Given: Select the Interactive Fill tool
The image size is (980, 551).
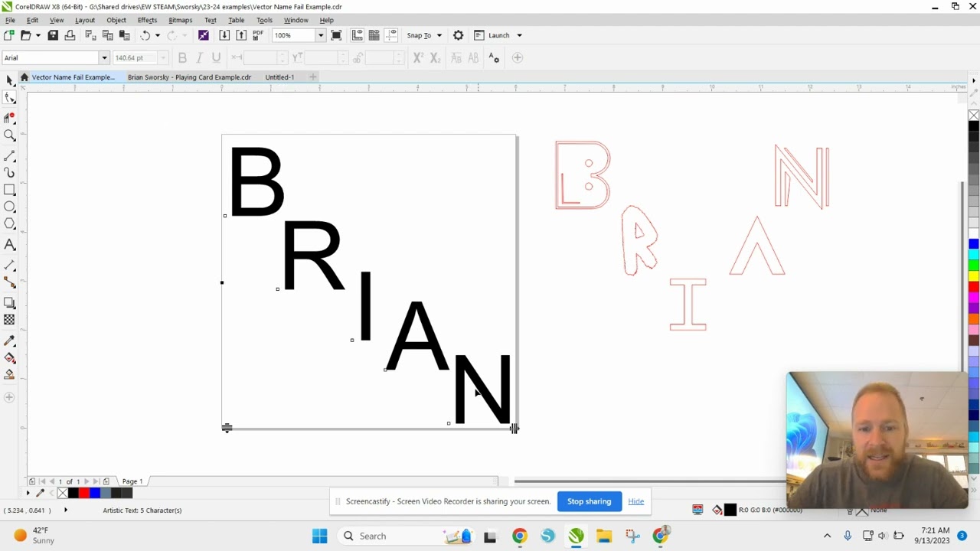Looking at the screenshot, I should click(9, 357).
